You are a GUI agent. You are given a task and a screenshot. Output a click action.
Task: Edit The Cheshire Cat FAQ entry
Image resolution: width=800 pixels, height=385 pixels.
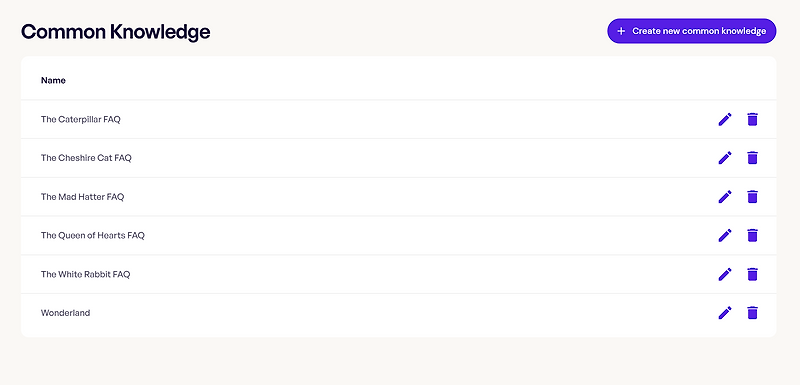pos(724,158)
